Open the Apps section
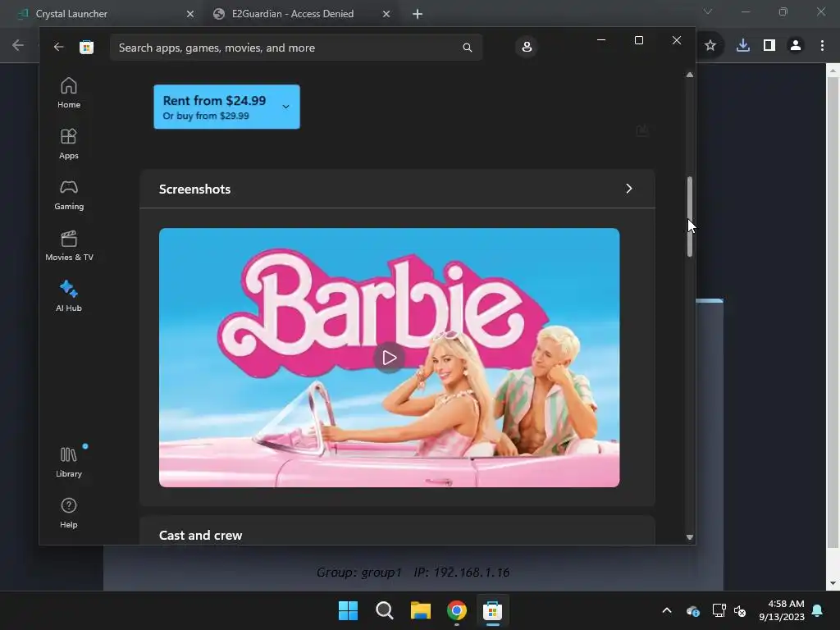This screenshot has width=840, height=630. click(69, 144)
